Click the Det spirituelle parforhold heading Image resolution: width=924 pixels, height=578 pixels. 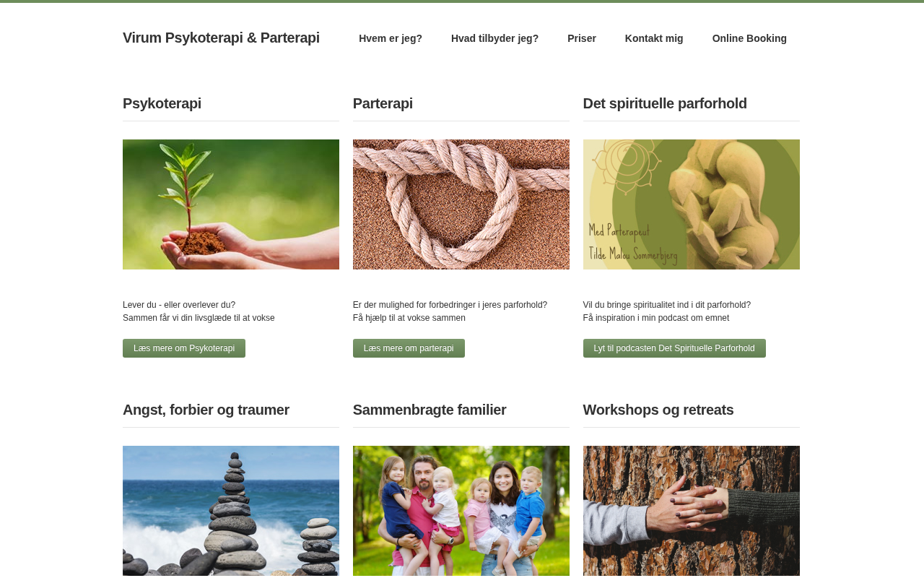pos(665,103)
